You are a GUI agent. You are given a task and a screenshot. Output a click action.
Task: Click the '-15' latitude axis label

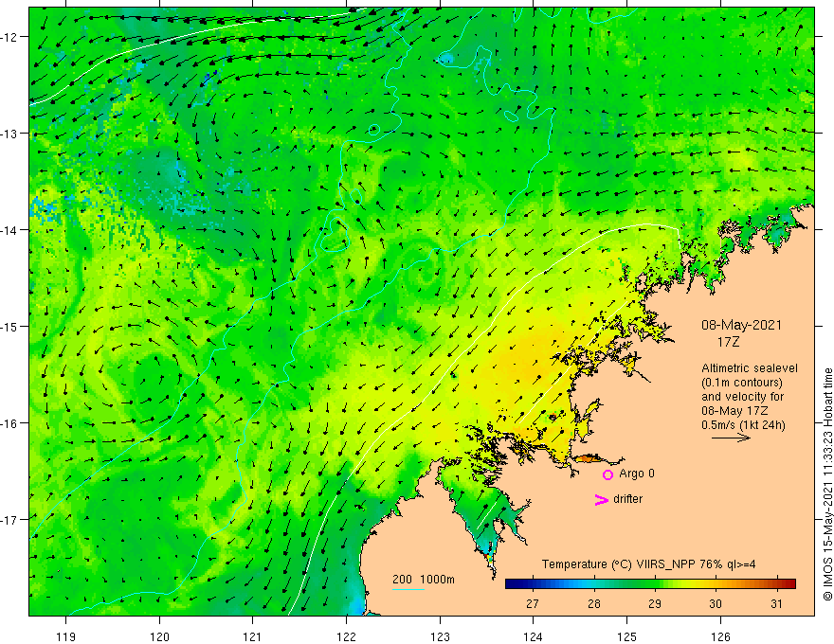[x=9, y=326]
